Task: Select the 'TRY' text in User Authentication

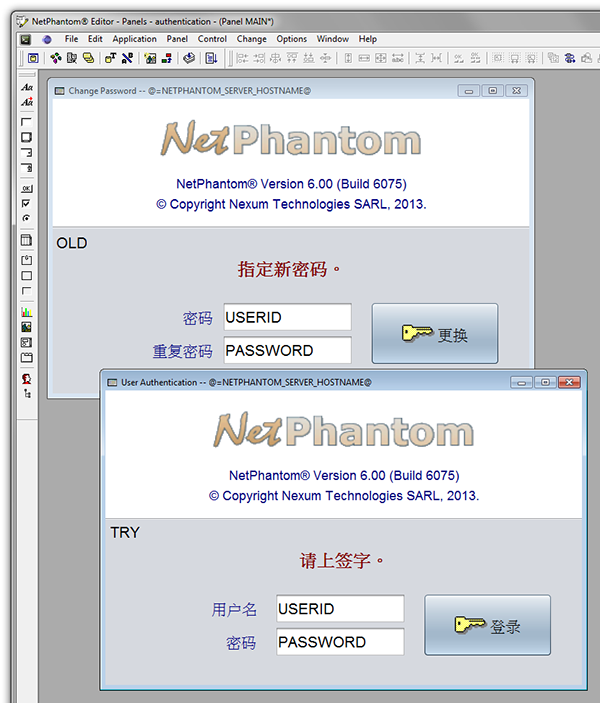Action: 125,533
